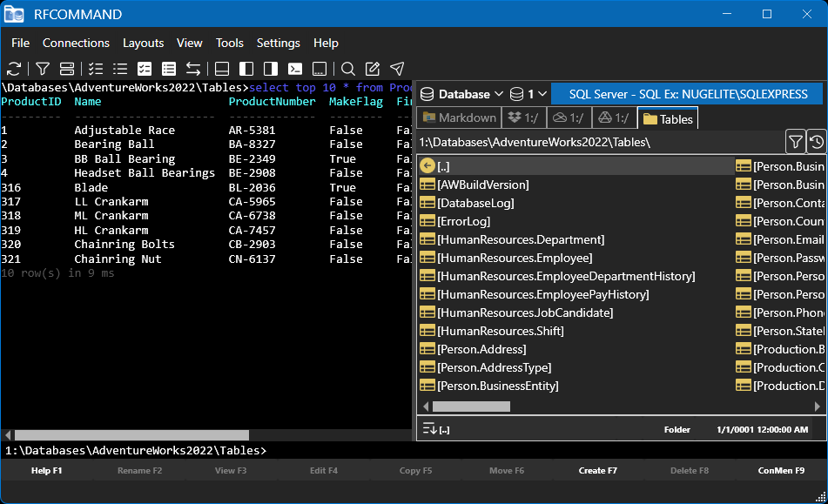Open the Layouts menu
Screen dimensions: 828x504
coord(143,43)
